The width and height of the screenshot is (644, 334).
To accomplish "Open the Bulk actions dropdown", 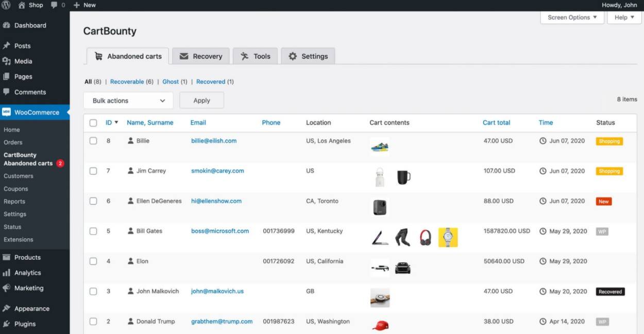I will point(128,101).
